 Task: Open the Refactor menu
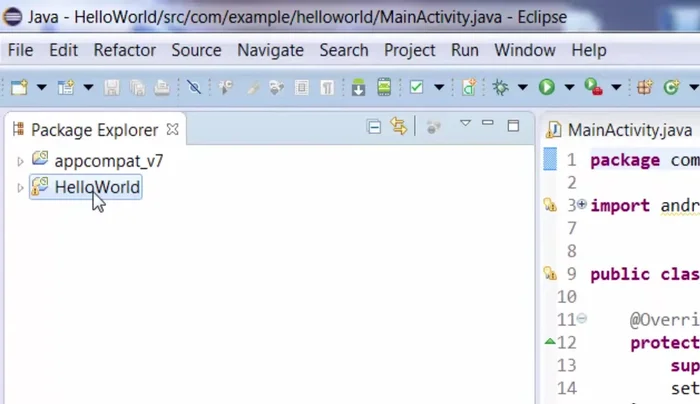[125, 50]
